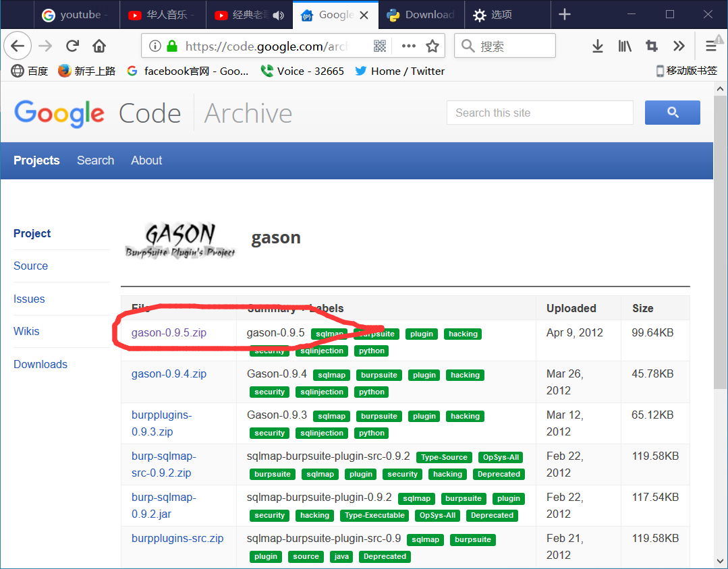Open the browser home page icon
The height and width of the screenshot is (569, 728).
[x=99, y=46]
